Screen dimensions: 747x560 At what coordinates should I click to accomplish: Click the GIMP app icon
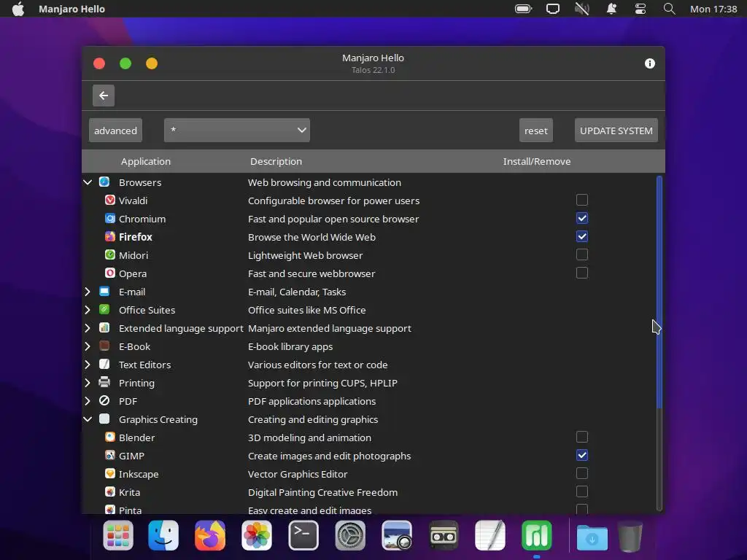pyautogui.click(x=110, y=455)
